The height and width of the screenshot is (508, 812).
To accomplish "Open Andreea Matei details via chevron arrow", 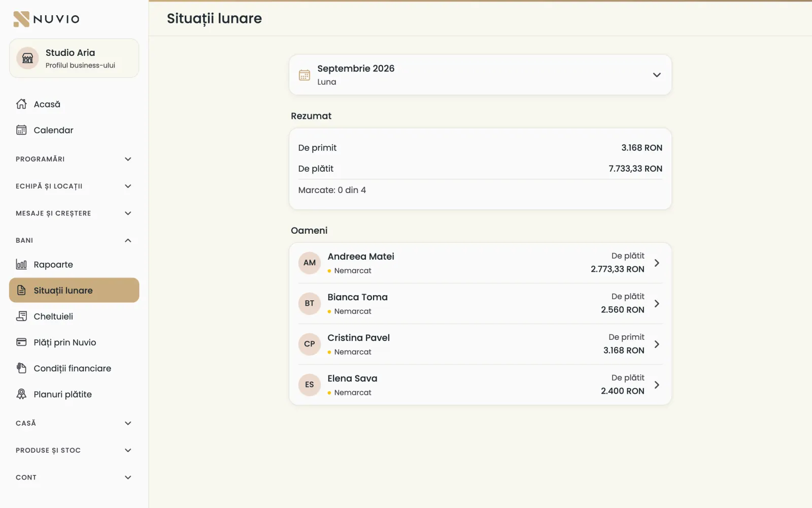I will pos(657,263).
